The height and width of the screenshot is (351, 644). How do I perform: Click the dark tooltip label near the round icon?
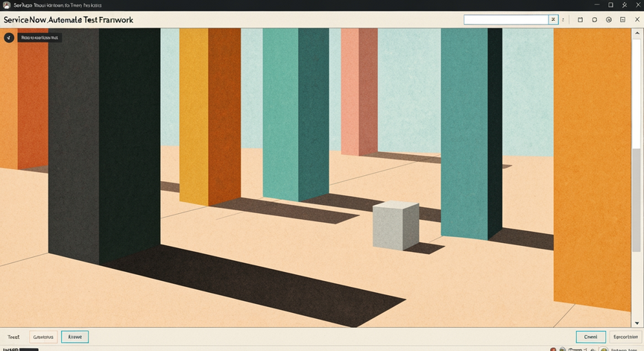(40, 37)
